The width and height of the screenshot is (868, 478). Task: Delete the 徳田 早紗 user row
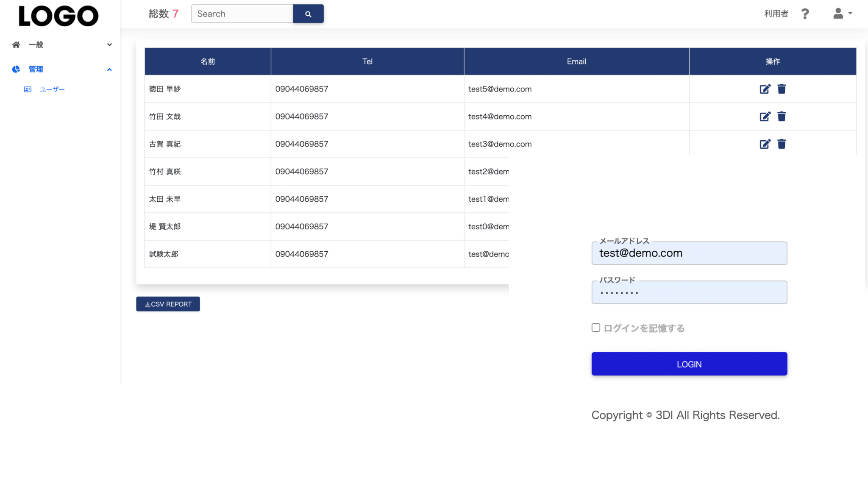(782, 89)
